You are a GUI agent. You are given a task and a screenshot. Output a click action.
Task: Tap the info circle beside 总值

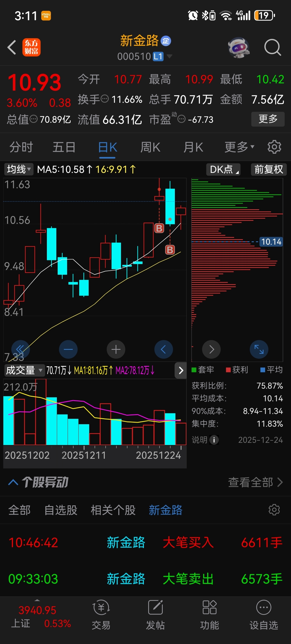(x=33, y=119)
